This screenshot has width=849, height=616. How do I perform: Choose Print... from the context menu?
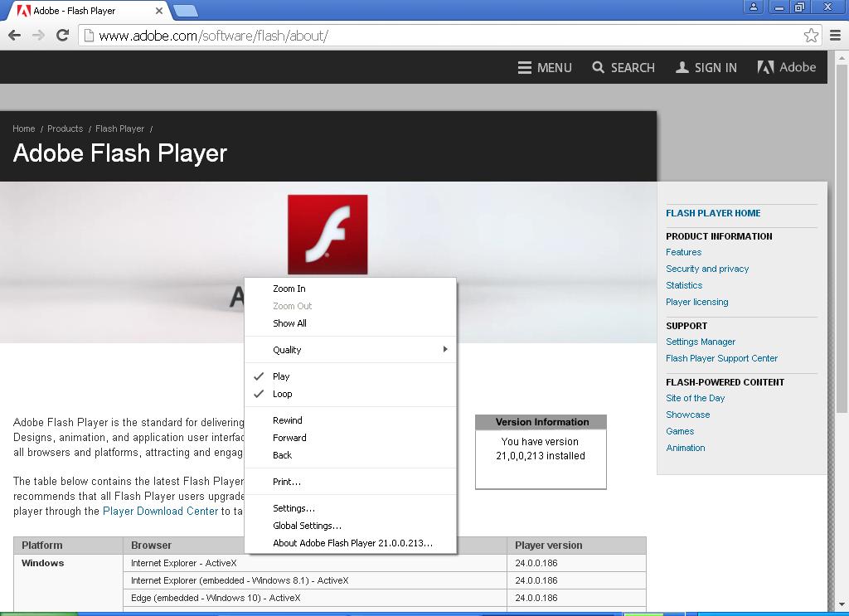click(351, 481)
